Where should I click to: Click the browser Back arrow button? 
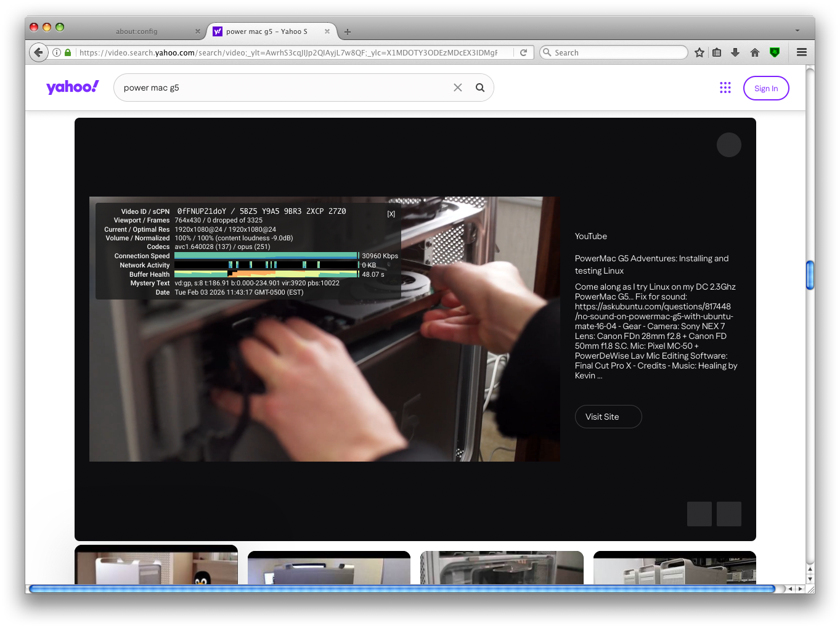click(38, 52)
